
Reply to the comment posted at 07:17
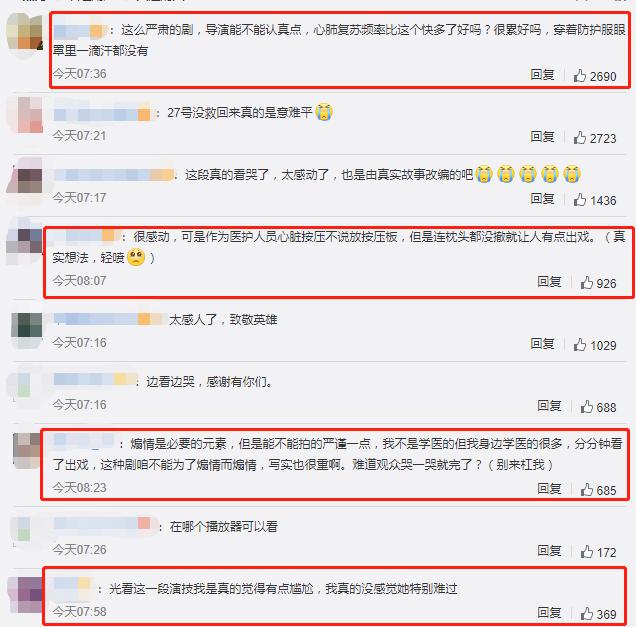pos(542,199)
